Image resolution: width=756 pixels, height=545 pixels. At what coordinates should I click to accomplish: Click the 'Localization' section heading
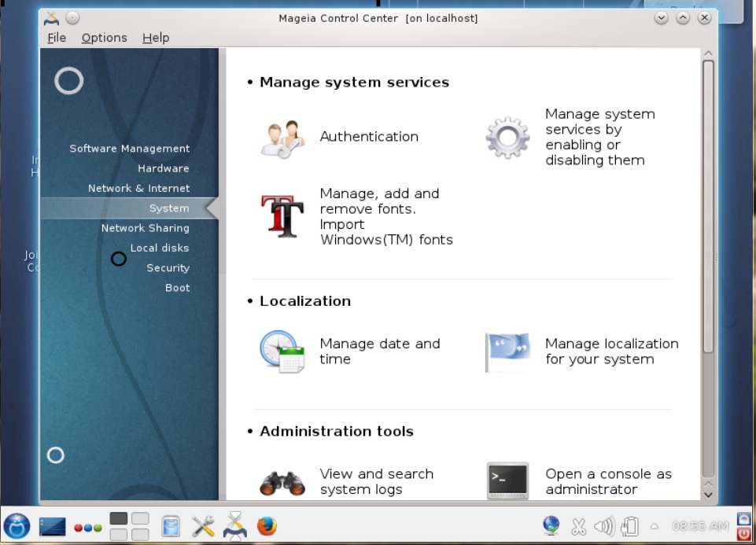(x=305, y=301)
